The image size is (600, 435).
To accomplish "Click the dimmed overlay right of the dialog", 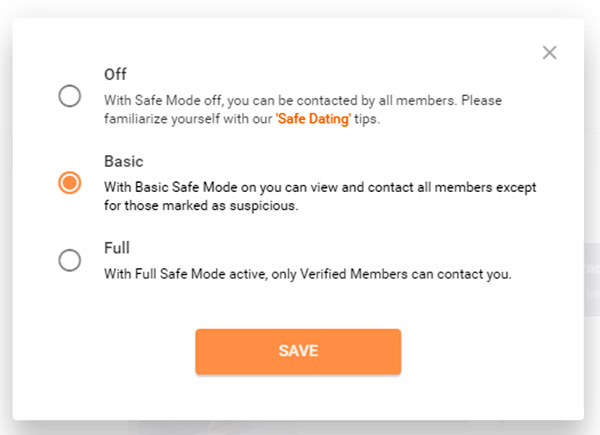I will [x=592, y=220].
